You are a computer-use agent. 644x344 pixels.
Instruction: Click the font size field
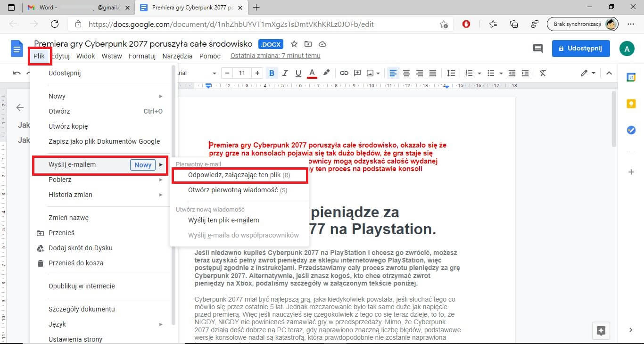[242, 73]
